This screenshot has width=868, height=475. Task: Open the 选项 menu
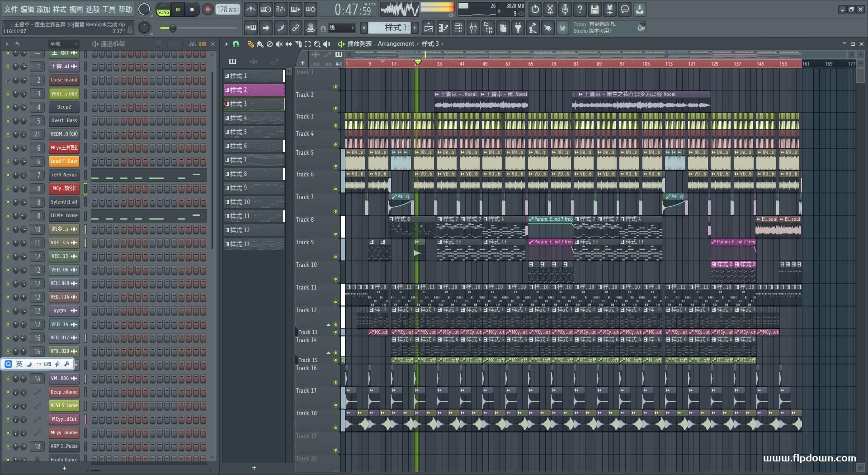coord(93,9)
